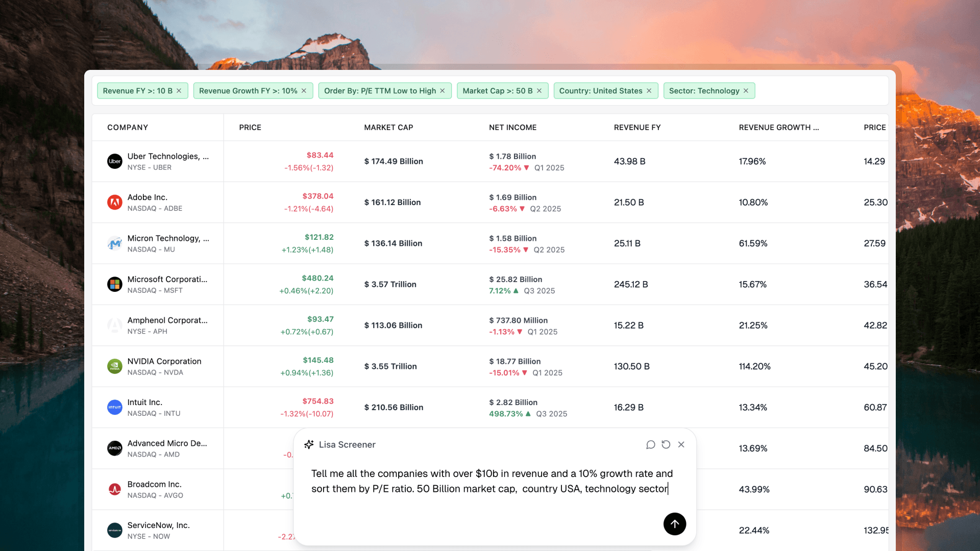Remove the Country United States filter
980x551 pixels.
tap(649, 91)
